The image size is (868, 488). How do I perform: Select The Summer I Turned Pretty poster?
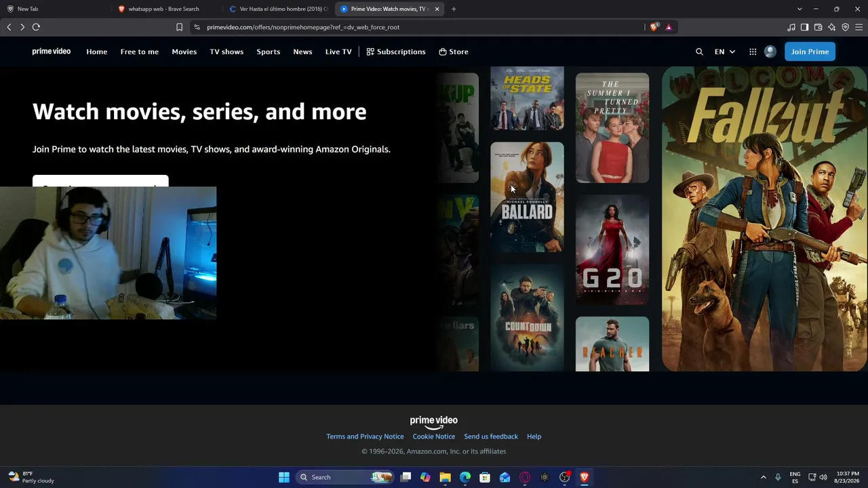coord(612,127)
